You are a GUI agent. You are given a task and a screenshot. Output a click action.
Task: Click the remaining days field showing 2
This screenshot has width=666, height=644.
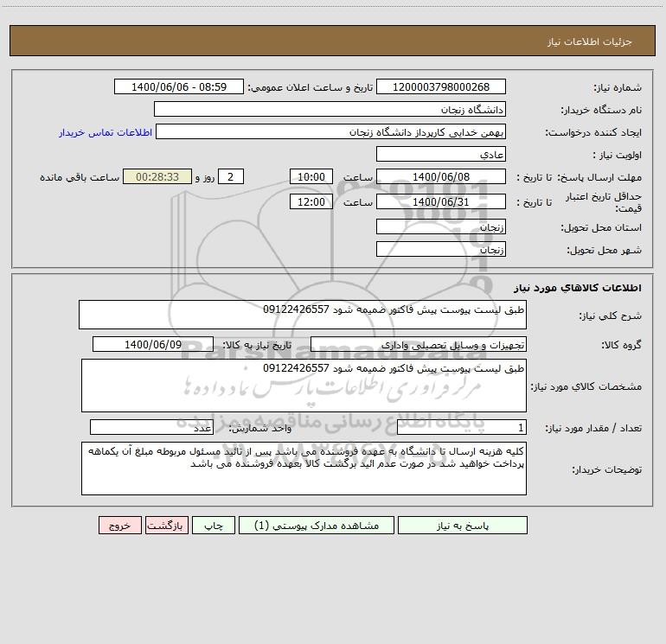coord(231,176)
